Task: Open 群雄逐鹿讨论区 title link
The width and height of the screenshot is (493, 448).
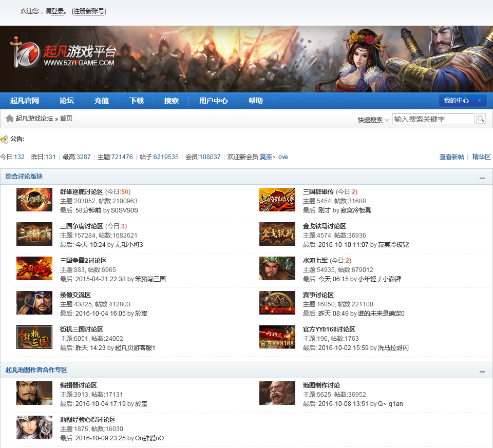Action: click(82, 191)
